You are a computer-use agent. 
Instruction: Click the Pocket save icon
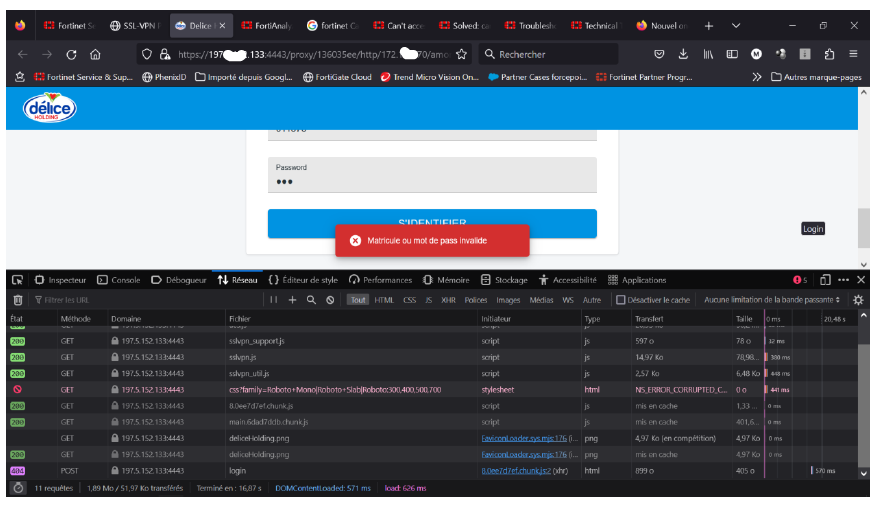(x=659, y=54)
